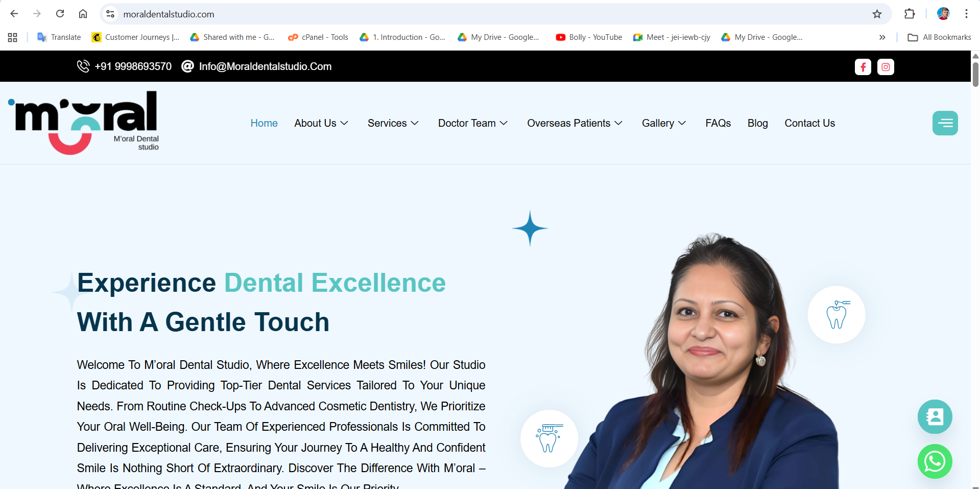Go to the FAQs page
This screenshot has height=489, width=980.
[718, 123]
